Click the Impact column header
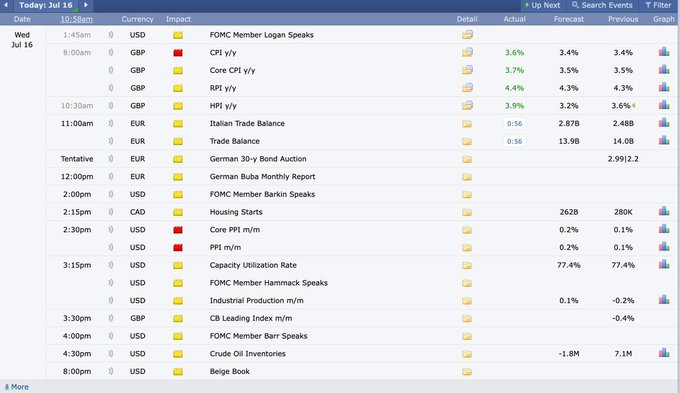 [x=178, y=19]
